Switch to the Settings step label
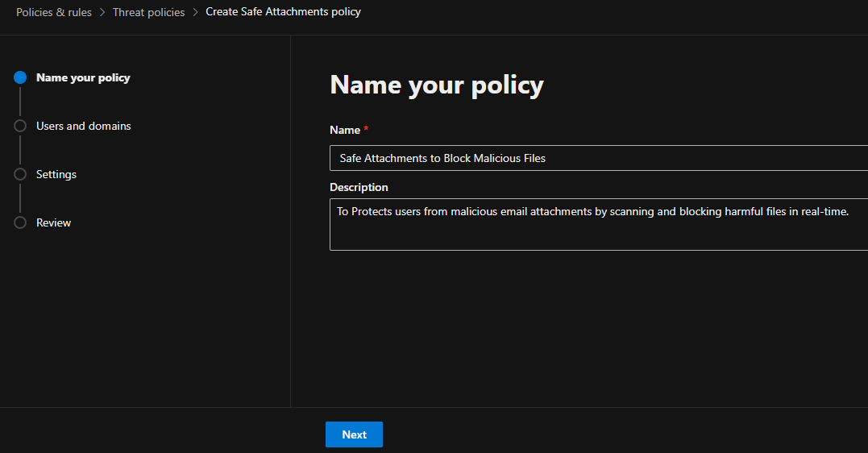This screenshot has height=453, width=868. pyautogui.click(x=56, y=174)
